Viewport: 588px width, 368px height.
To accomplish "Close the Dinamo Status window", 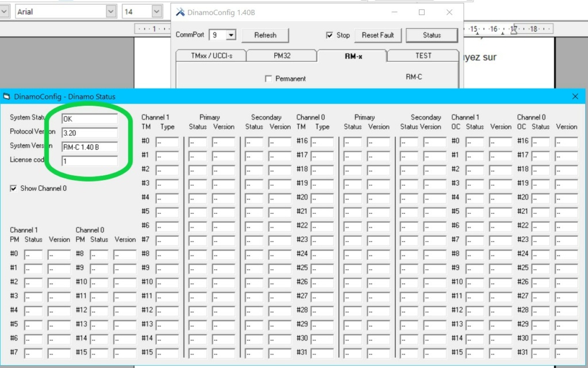I will coord(575,97).
